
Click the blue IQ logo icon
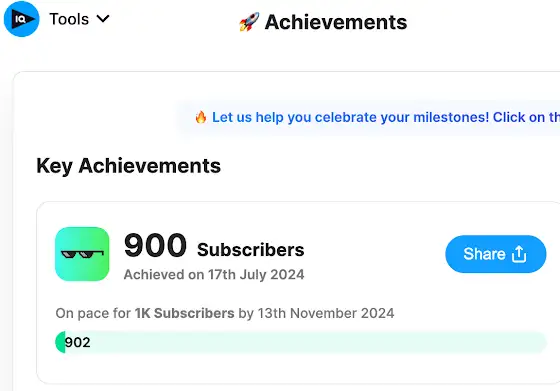pos(21,19)
